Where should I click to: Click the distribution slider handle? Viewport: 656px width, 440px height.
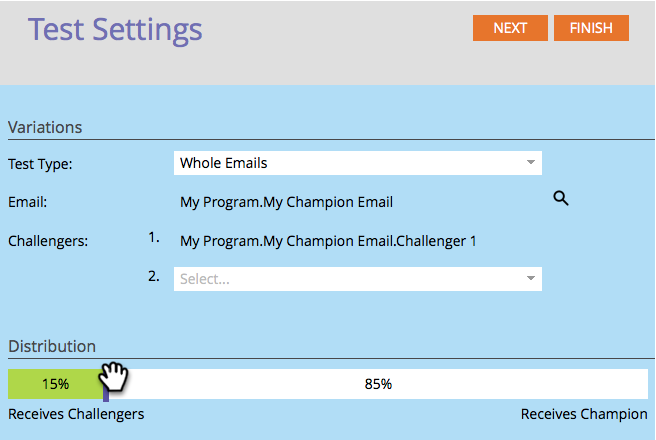[x=105, y=384]
